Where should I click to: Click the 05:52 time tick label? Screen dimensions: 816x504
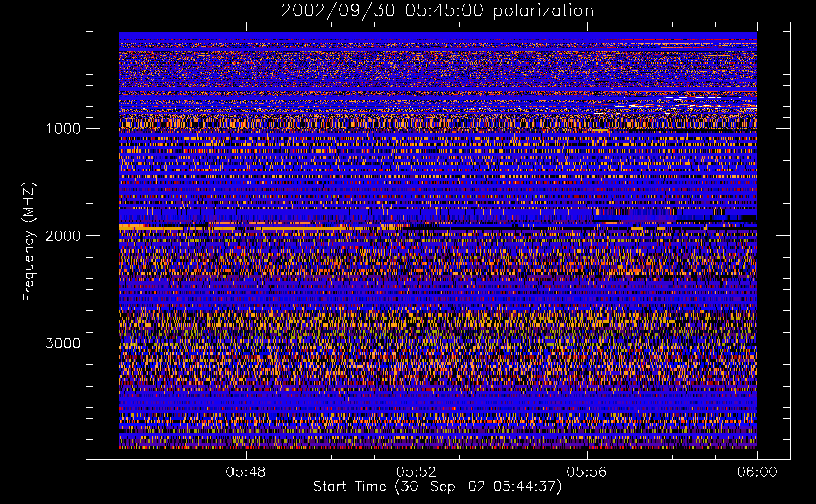[x=417, y=472]
